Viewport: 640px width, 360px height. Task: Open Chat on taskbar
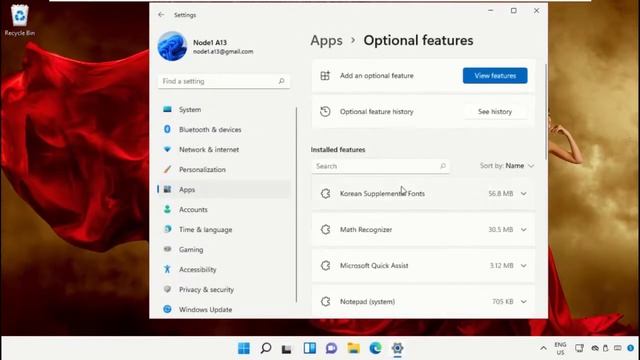[x=331, y=348]
